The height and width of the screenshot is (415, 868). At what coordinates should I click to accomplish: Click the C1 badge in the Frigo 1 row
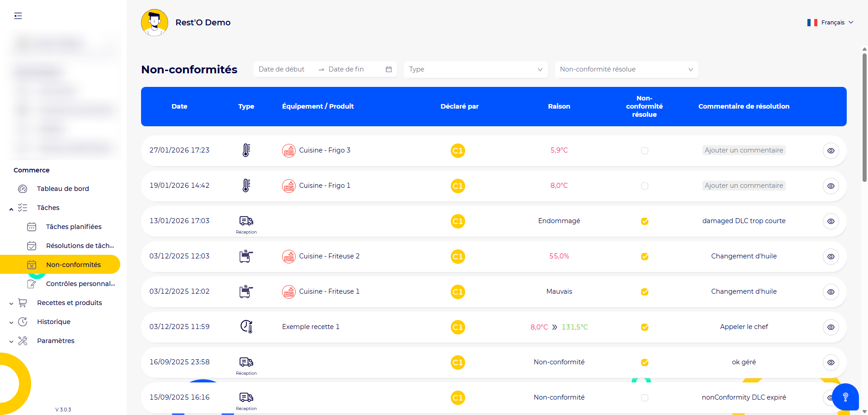point(458,186)
